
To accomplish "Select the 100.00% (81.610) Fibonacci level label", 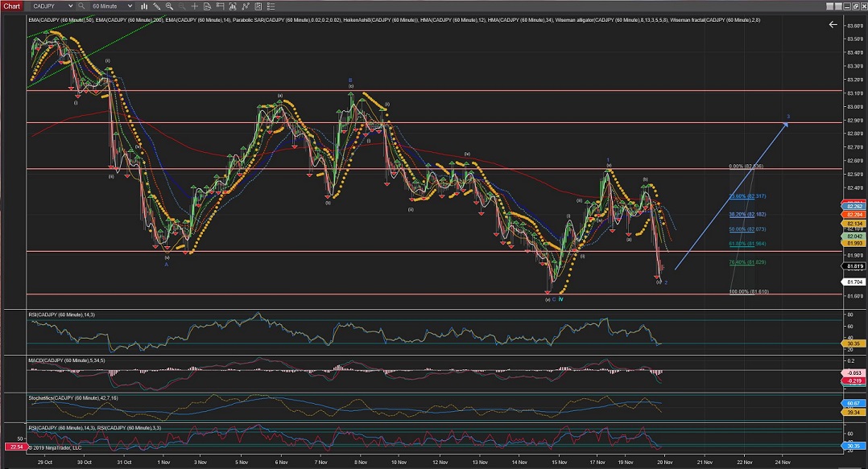I will click(749, 292).
